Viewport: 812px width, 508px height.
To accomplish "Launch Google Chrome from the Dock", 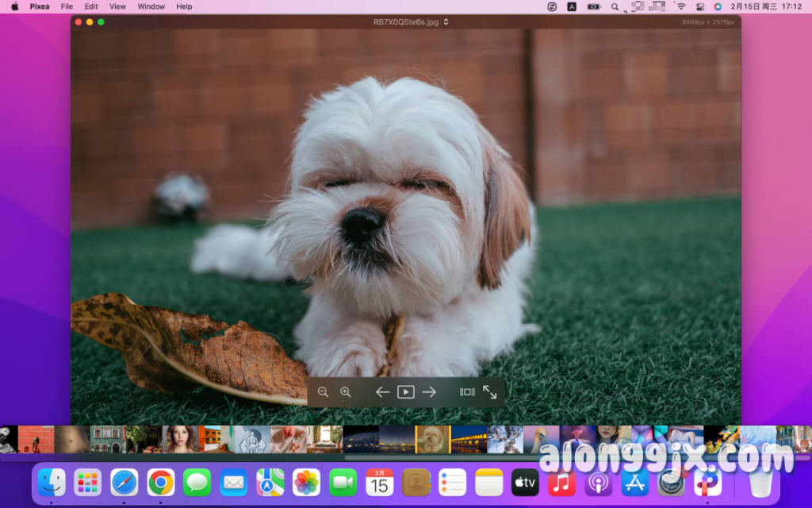I will point(161,482).
